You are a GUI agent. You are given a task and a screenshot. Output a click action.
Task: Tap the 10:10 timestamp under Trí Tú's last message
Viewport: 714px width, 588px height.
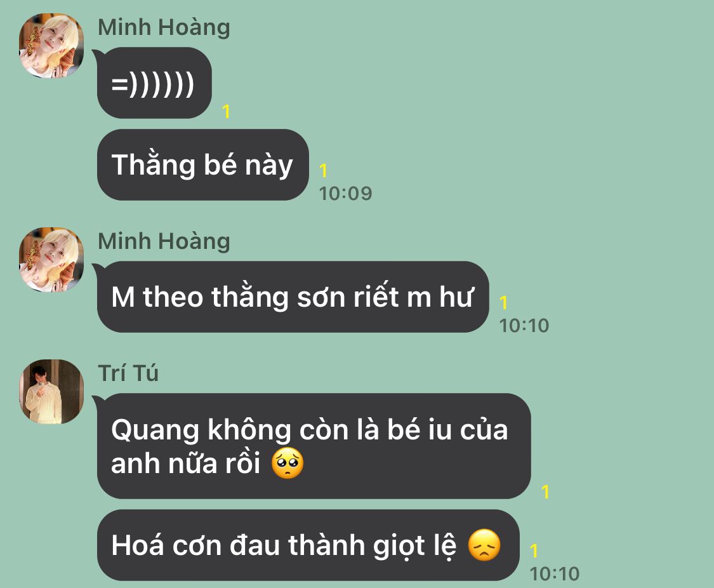[x=555, y=574]
